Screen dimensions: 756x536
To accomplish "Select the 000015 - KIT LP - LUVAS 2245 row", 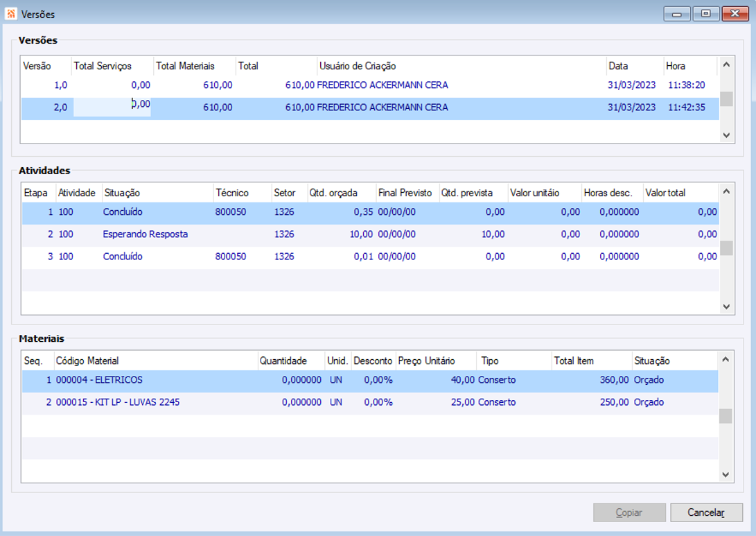I will point(117,402).
